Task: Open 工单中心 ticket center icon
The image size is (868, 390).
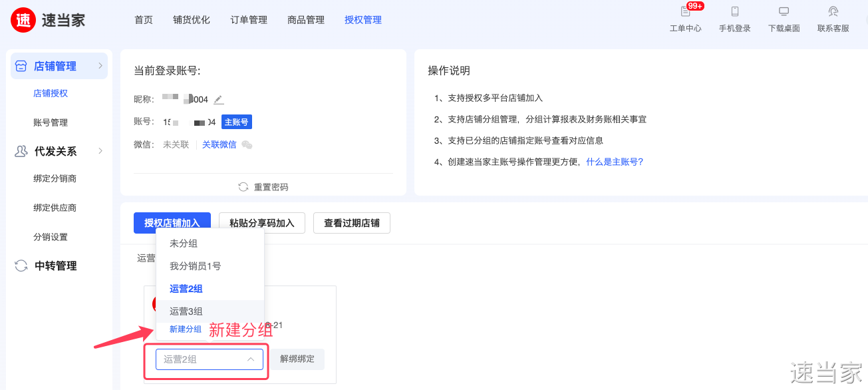Action: pos(685,12)
